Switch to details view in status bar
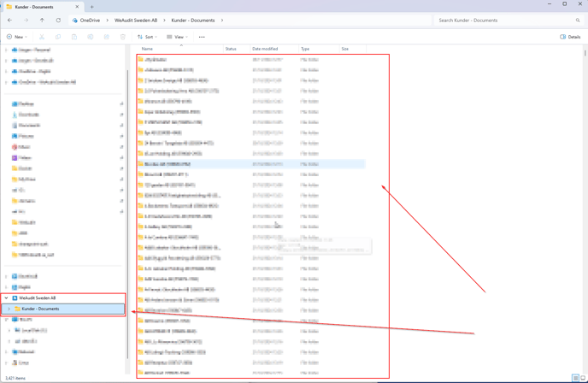The image size is (588, 383). (x=575, y=378)
